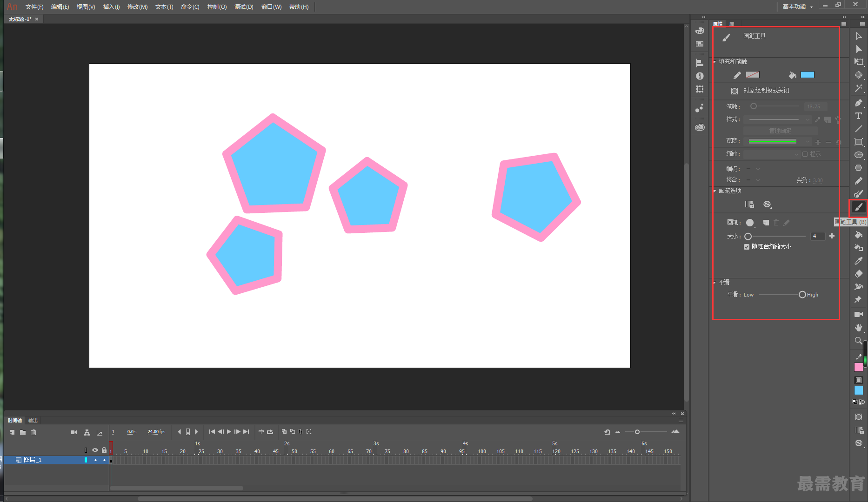
Task: Step forward one frame button
Action: pyautogui.click(x=237, y=432)
